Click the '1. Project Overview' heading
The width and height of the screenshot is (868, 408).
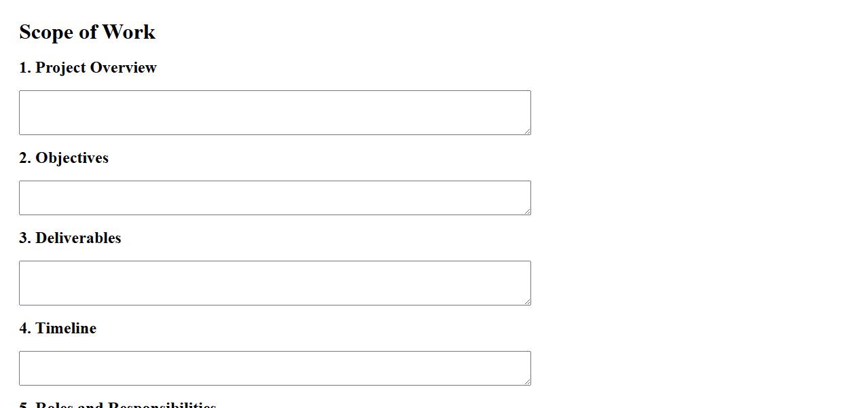88,68
